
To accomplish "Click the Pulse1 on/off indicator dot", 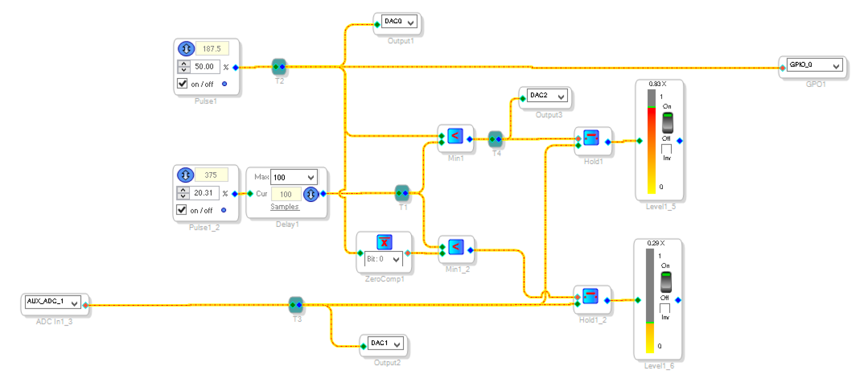I will pyautogui.click(x=225, y=84).
